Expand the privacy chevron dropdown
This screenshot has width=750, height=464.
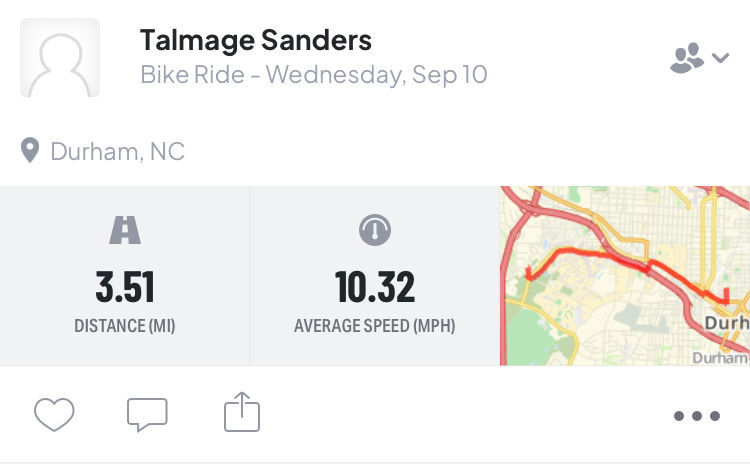pos(721,58)
